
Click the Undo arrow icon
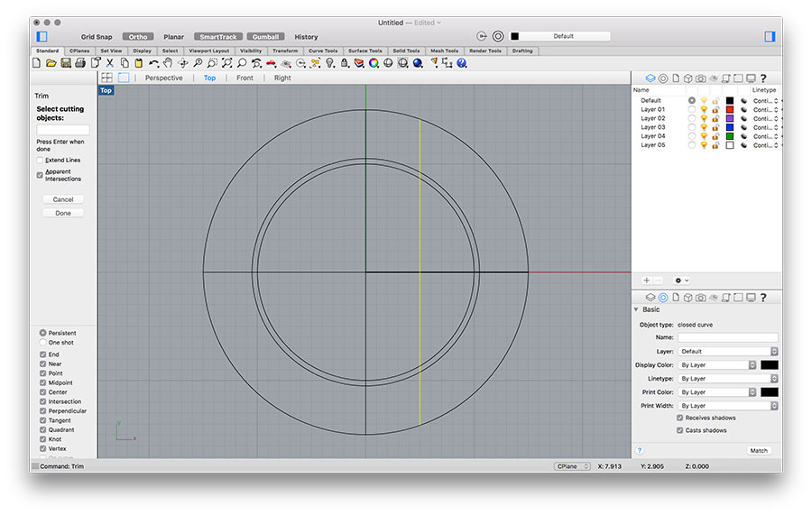pos(153,63)
